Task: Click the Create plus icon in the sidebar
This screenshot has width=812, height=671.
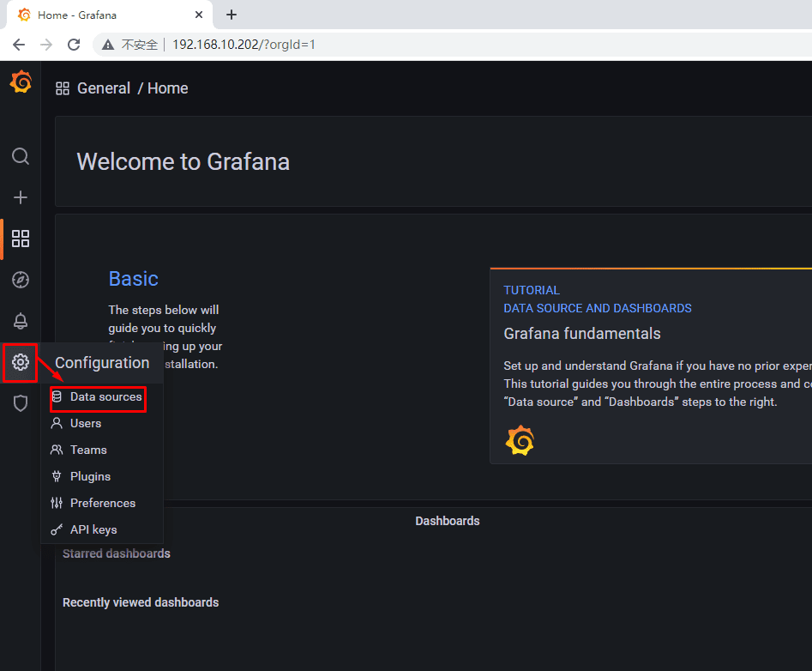Action: tap(21, 197)
